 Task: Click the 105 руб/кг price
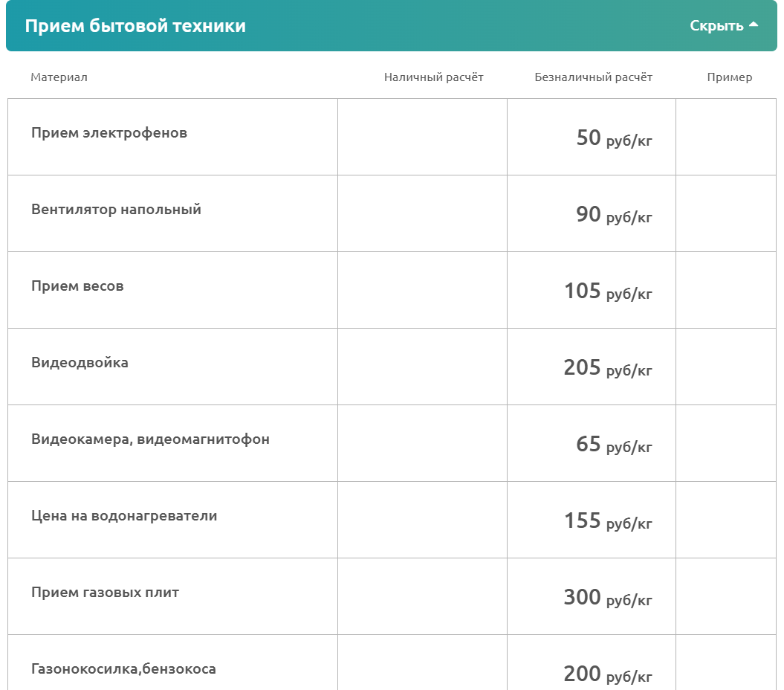click(608, 291)
